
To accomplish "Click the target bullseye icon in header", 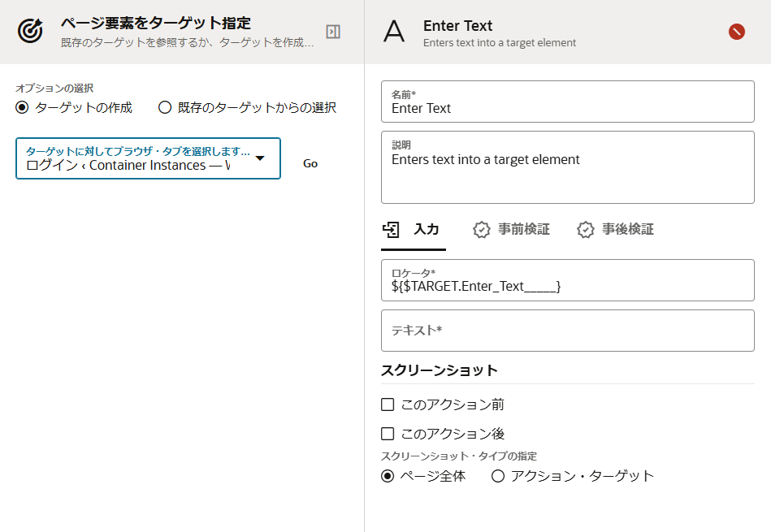I will (30, 31).
